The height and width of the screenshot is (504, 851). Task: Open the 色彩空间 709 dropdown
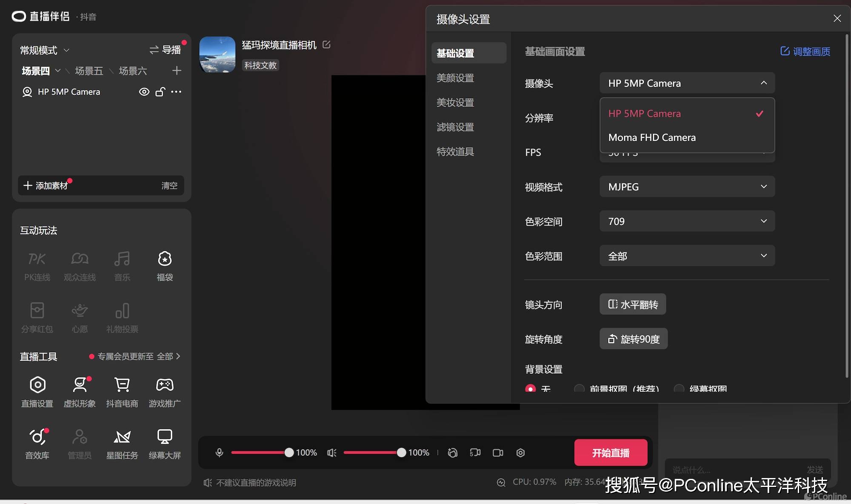[x=687, y=221]
